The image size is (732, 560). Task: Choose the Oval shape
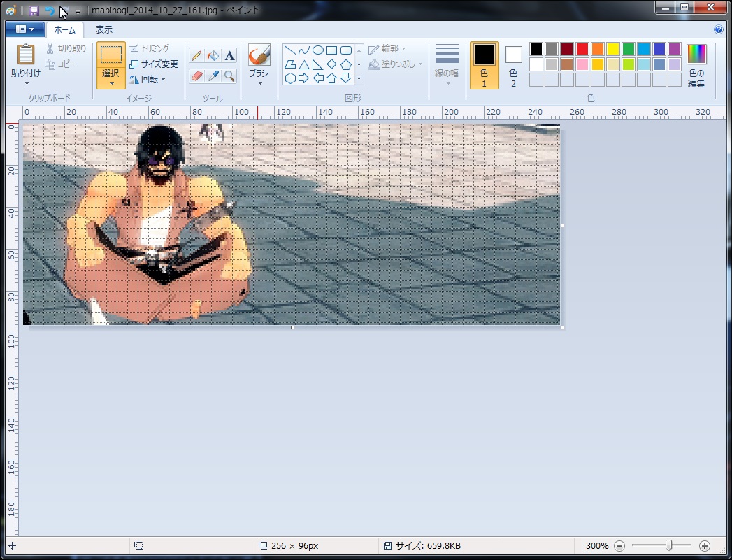click(318, 50)
